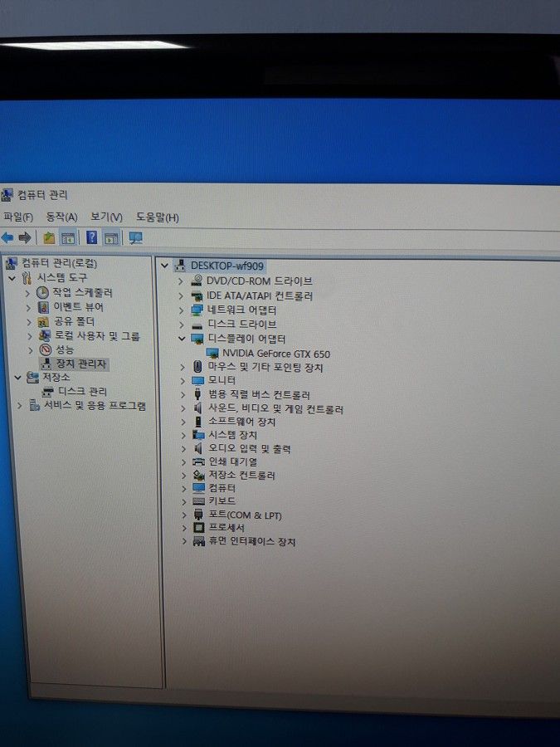Screen dimensions: 560x747
Task: Select the 소프트웨어 장치 row
Action: (242, 422)
